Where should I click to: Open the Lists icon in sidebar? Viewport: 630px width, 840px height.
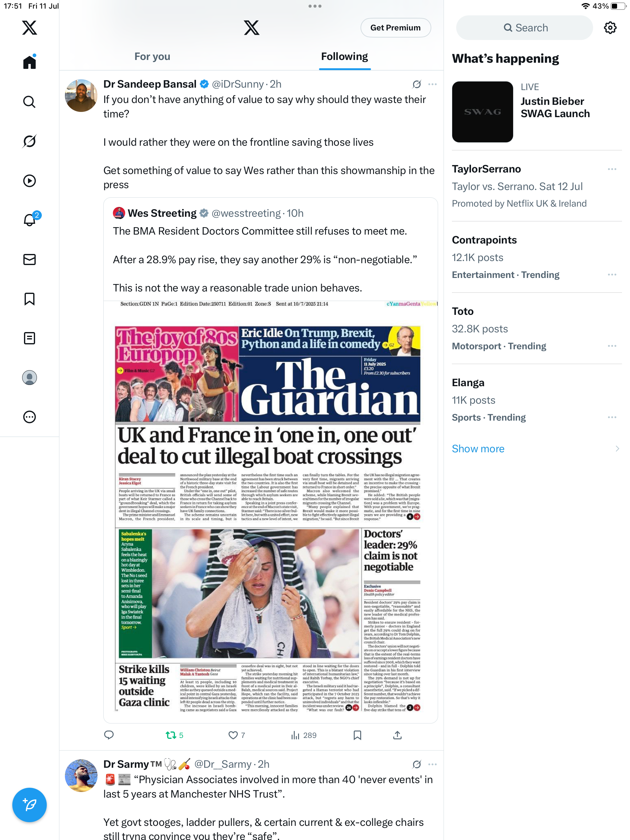[29, 338]
